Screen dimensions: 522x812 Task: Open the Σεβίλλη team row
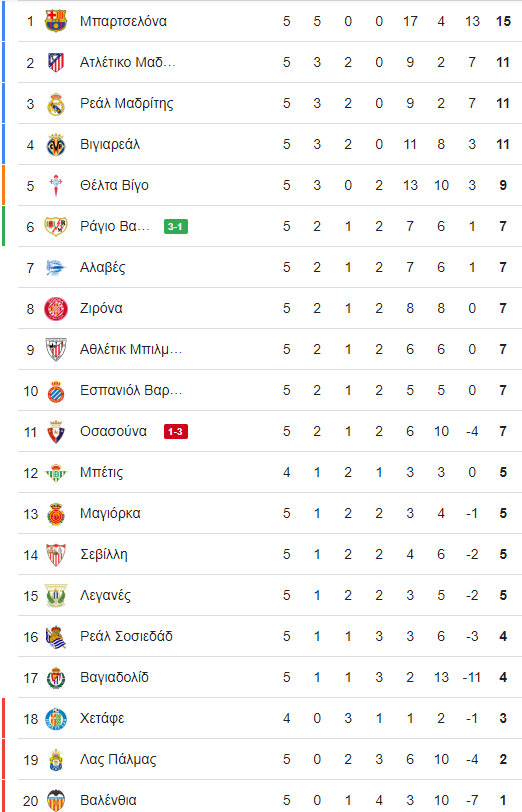pos(270,555)
